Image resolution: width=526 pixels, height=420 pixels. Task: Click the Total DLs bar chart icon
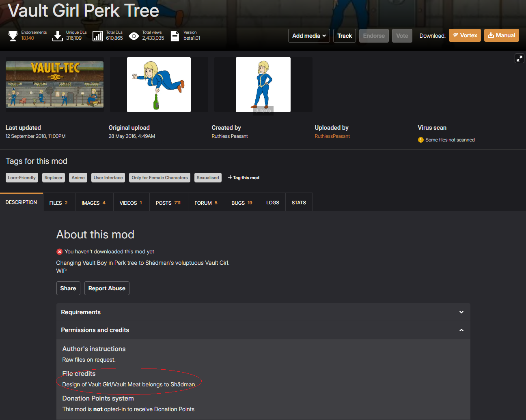(x=98, y=36)
